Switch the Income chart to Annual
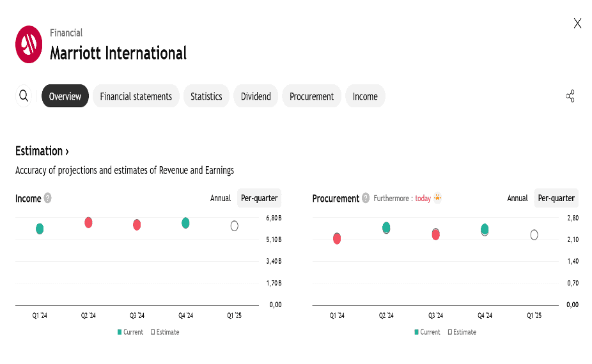Image resolution: width=592 pixels, height=364 pixels. coord(221,198)
